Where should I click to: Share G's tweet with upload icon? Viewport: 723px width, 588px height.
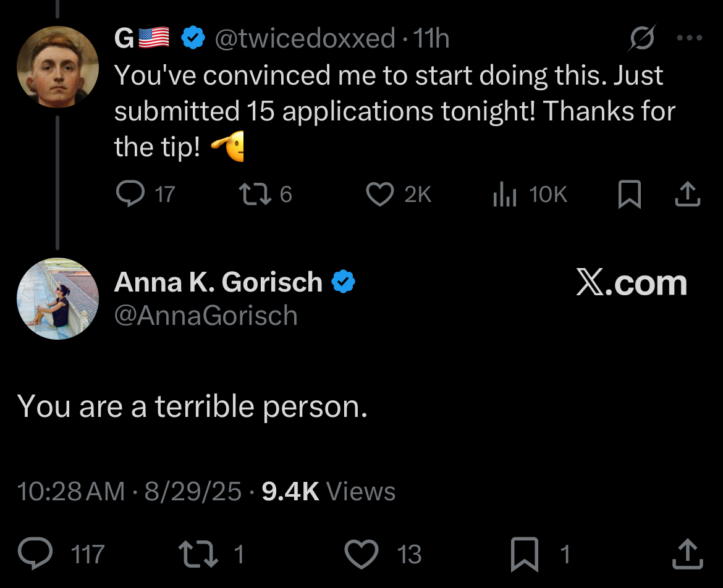(x=687, y=195)
